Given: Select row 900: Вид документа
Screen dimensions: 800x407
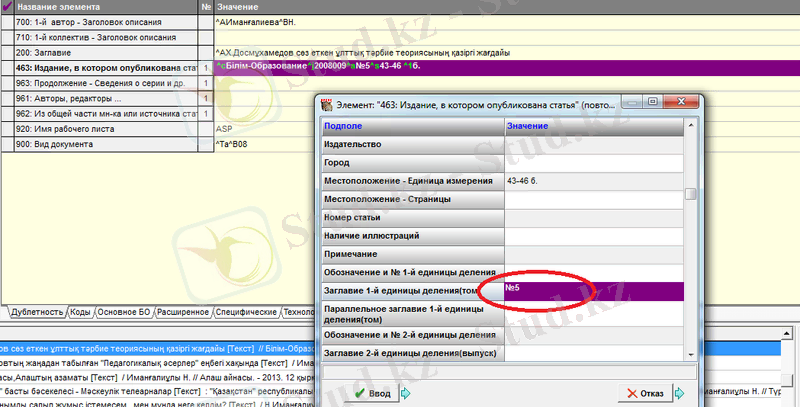Looking at the screenshot, I should [x=106, y=144].
